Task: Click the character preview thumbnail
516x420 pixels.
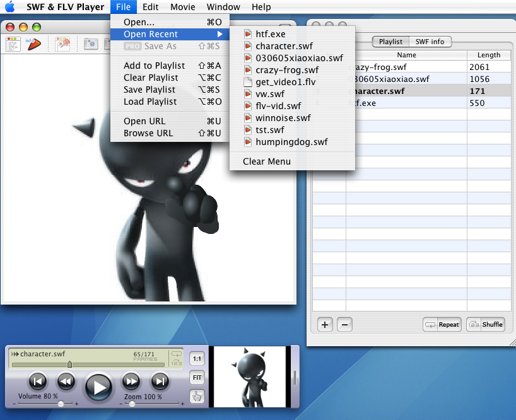Action: tap(250, 377)
